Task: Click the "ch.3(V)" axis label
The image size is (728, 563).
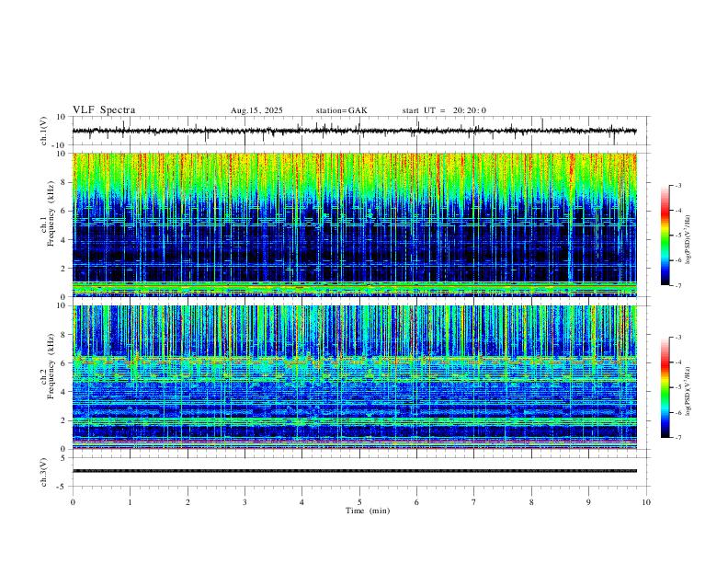Action: (43, 472)
